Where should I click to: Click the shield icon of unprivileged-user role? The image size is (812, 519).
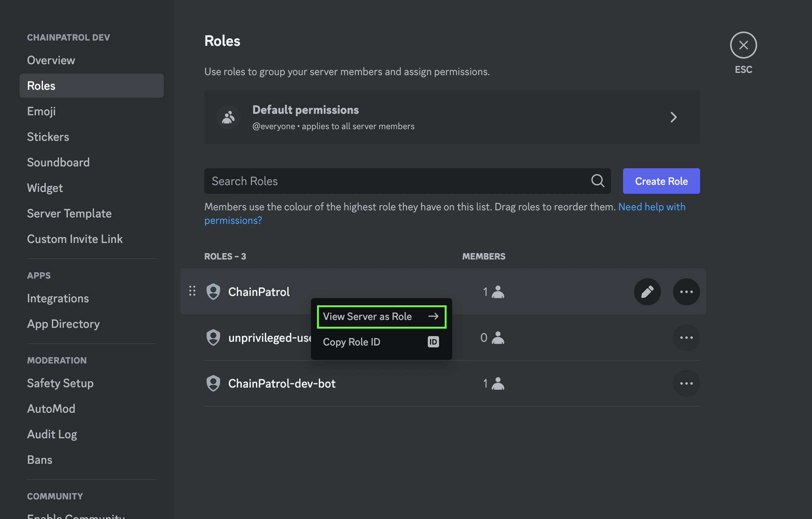tap(213, 338)
